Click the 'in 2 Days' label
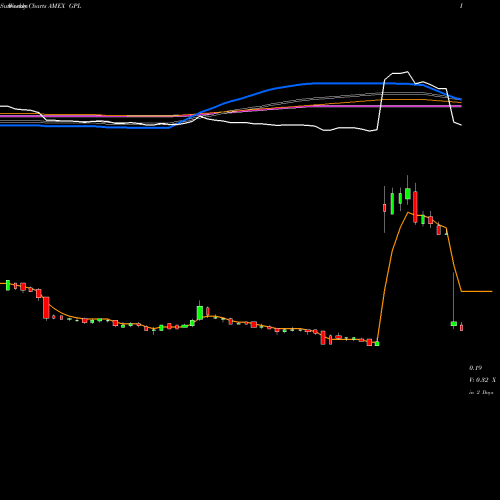This screenshot has height=500, width=500. [481, 393]
